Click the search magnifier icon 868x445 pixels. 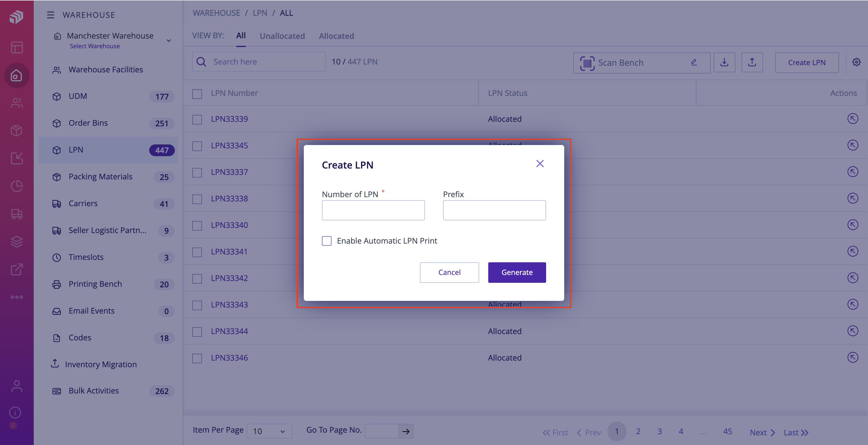(x=201, y=62)
